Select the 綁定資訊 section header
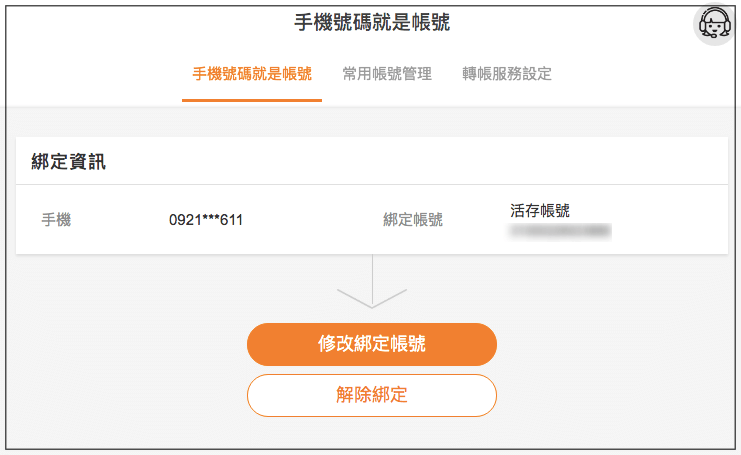The height and width of the screenshot is (455, 741). tap(69, 162)
